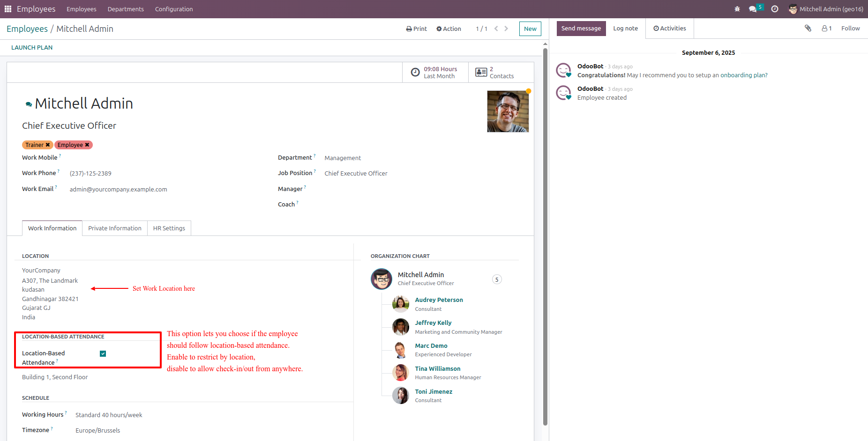This screenshot has height=441, width=868.
Task: Click the paperclip attachments icon
Action: click(x=808, y=28)
